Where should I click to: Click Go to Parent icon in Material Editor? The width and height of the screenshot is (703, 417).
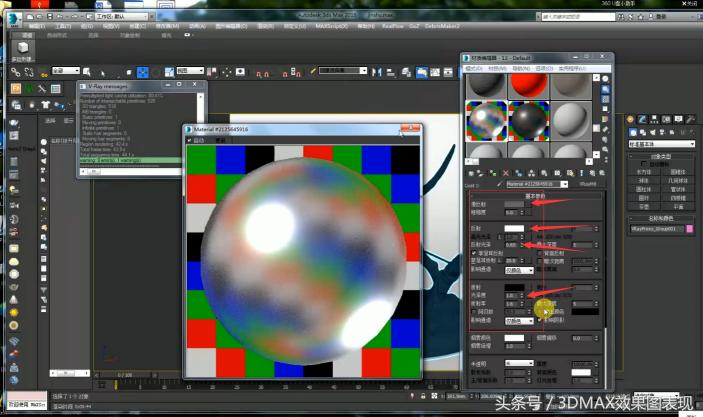click(592, 173)
